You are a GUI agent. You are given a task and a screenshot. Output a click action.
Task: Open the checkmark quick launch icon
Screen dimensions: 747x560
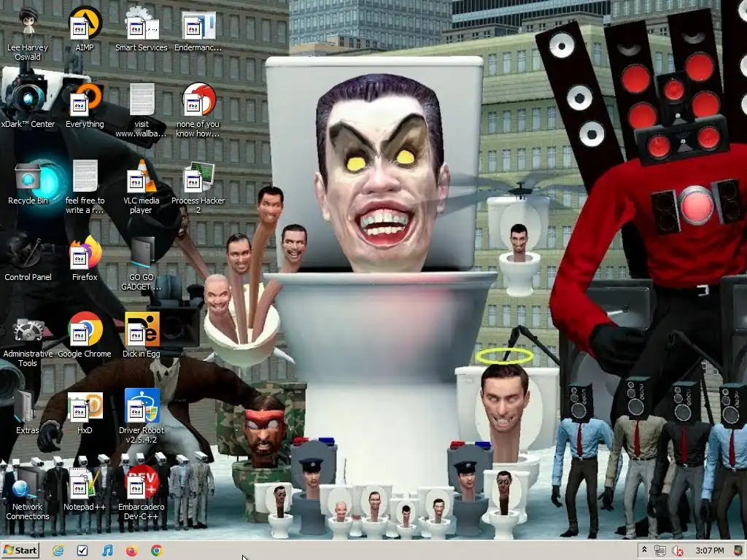[82, 551]
